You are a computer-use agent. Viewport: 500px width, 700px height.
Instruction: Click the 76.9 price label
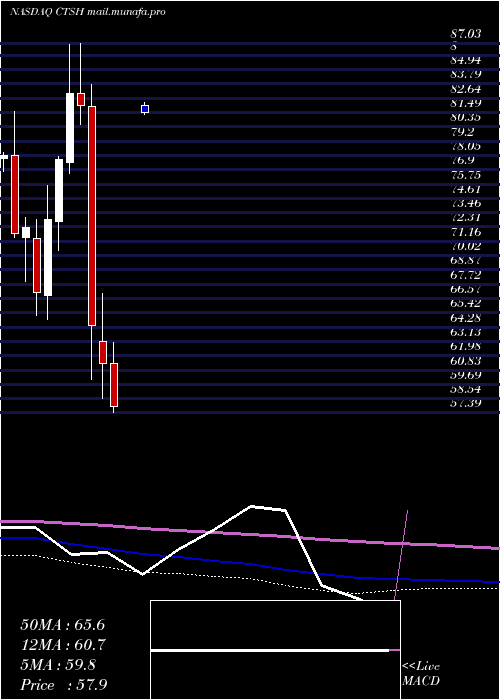[x=462, y=160]
